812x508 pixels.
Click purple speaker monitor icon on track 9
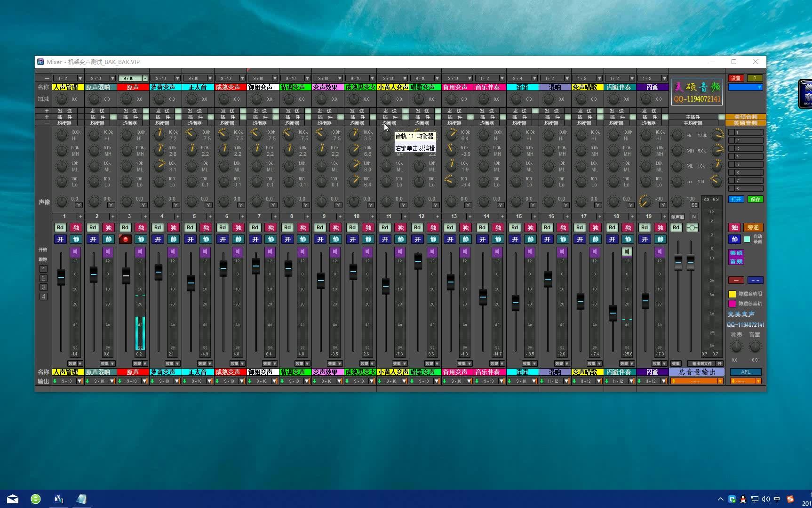335,252
